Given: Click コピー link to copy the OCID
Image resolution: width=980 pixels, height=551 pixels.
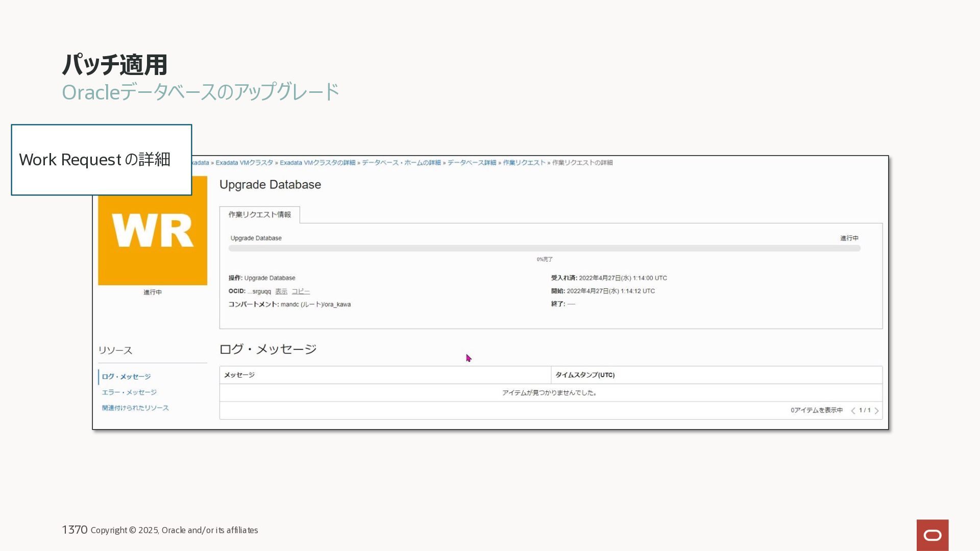Looking at the screenshot, I should click(301, 291).
